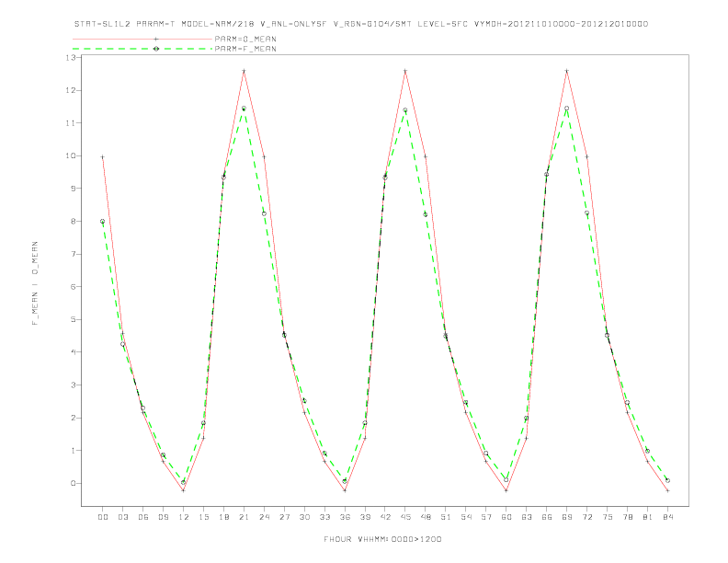This screenshot has width=728, height=563.
Task: Select the F_MEAN circle marker at hour 72
Action: click(586, 213)
